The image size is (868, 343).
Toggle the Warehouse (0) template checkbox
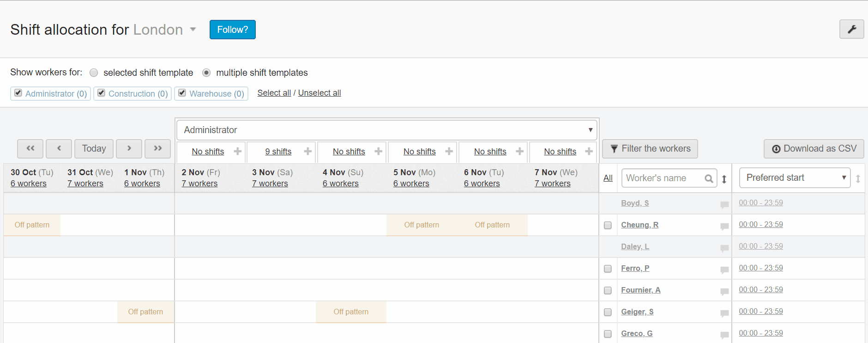(182, 93)
